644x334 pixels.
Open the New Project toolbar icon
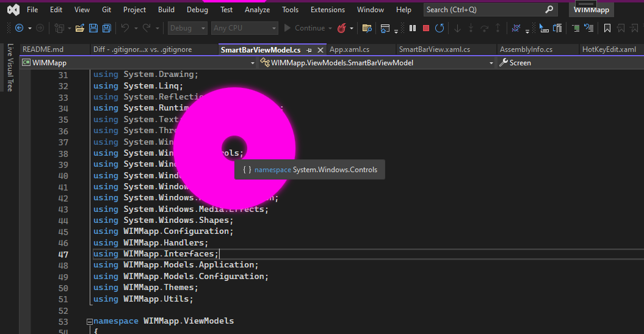[59, 28]
